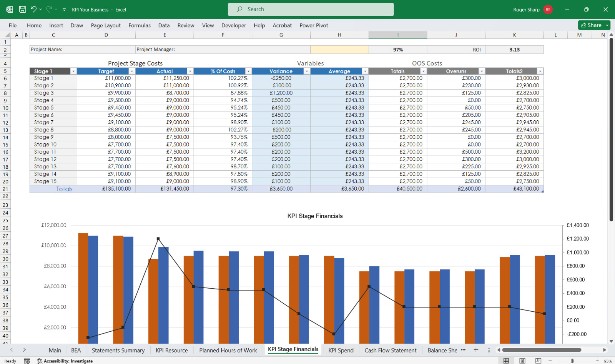This screenshot has height=364, width=615.
Task: Switch to the KPI Spend sheet tab
Action: click(x=341, y=350)
